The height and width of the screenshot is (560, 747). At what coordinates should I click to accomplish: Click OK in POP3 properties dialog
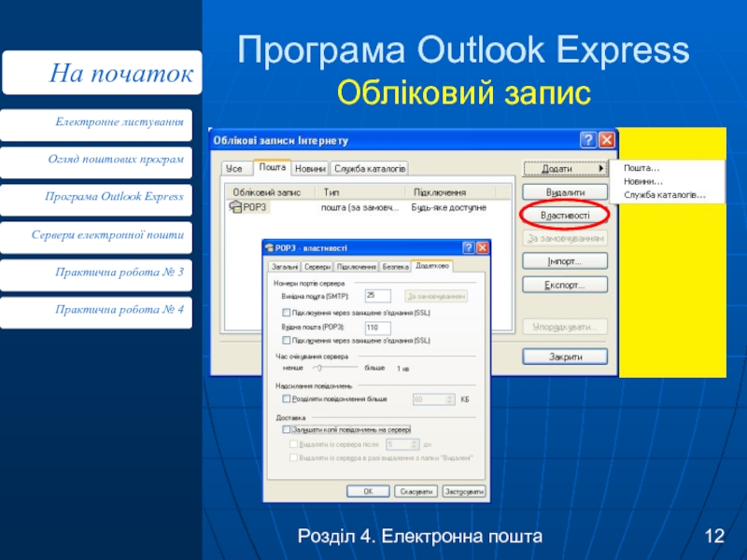click(x=368, y=491)
